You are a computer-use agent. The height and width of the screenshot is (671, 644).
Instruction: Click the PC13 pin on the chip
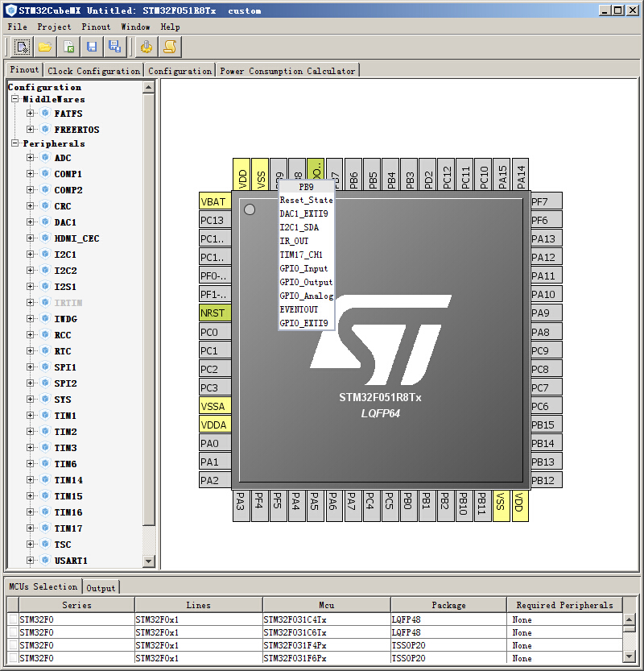click(x=215, y=221)
